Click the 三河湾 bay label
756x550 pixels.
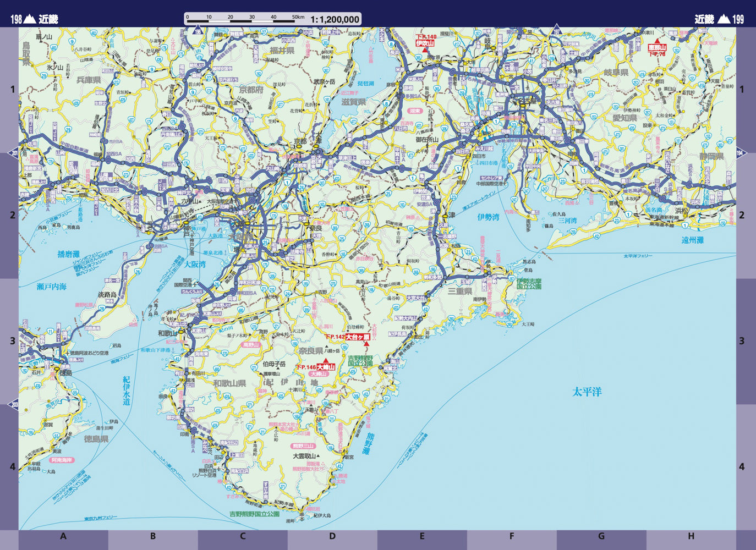coord(567,221)
